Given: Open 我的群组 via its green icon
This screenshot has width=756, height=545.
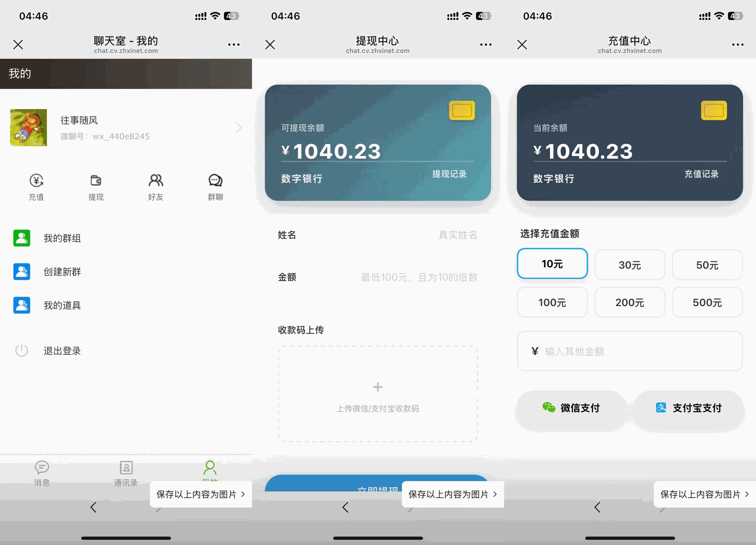Looking at the screenshot, I should (x=21, y=238).
